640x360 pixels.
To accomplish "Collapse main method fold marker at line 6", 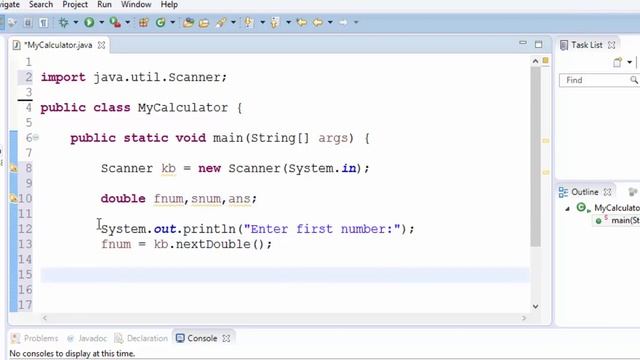I will pyautogui.click(x=36, y=138).
